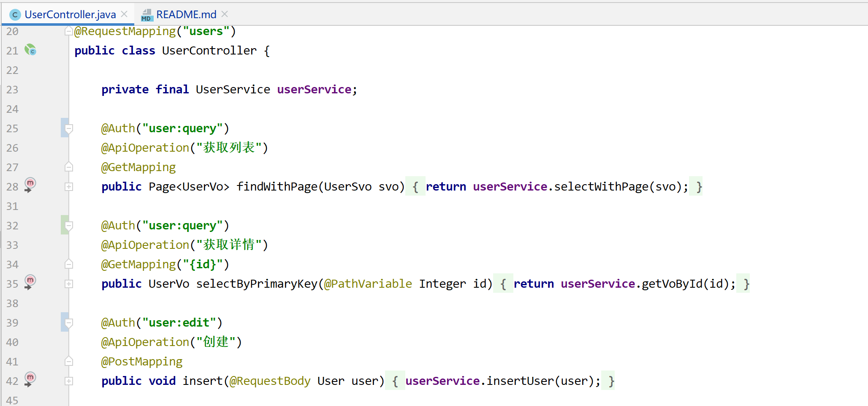The width and height of the screenshot is (868, 406).
Task: Click the @RequestBody annotation
Action: 270,381
